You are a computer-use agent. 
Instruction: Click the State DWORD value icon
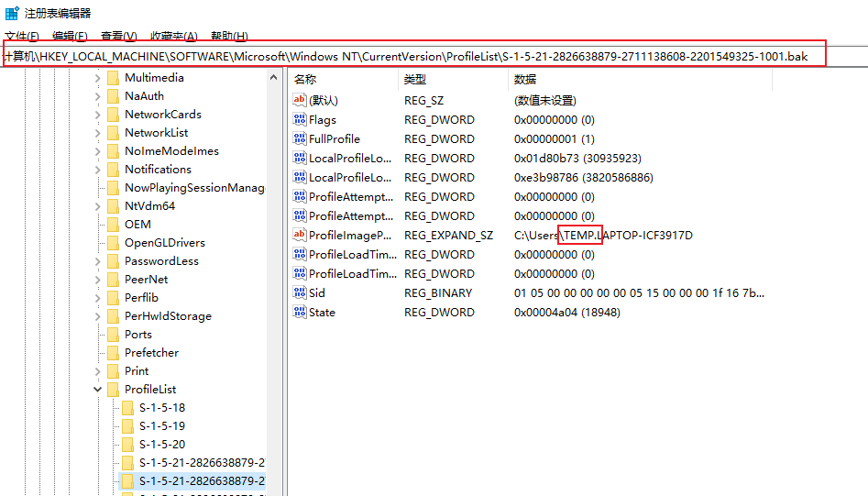300,312
